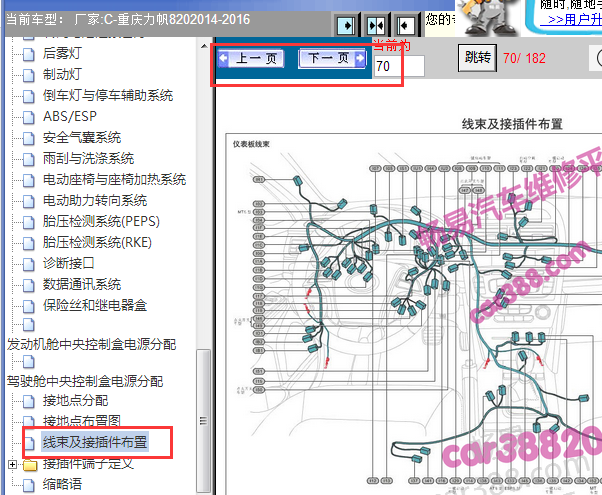Click the yellow folder icon of 接插件端子定义
The height and width of the screenshot is (495, 602).
point(30,465)
